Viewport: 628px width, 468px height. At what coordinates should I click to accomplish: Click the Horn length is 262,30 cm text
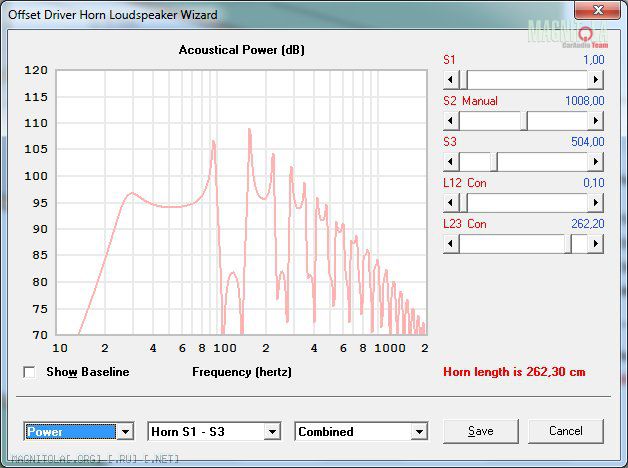[514, 372]
